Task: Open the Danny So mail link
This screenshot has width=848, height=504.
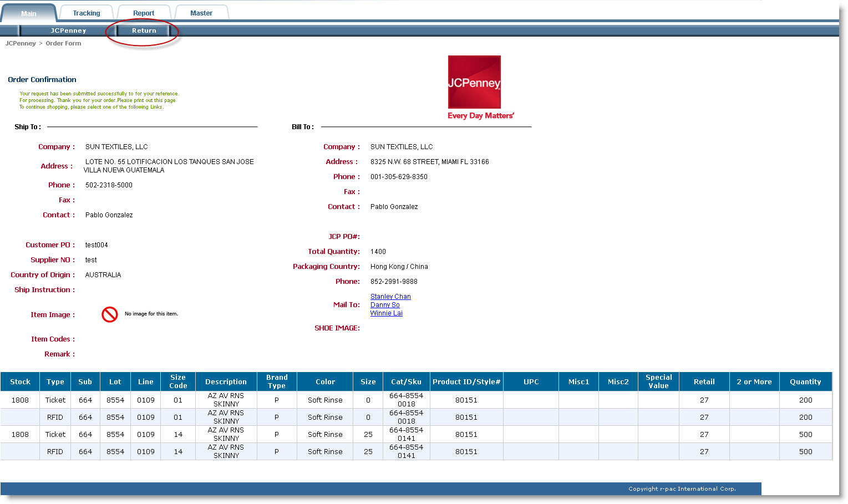Action: [x=385, y=305]
